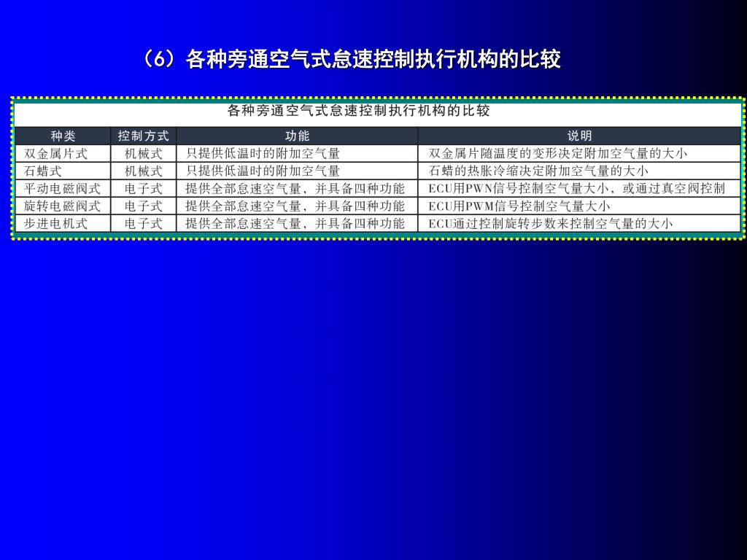Click the function cell of the 步进电机式 row
747x560 pixels.
(x=298, y=223)
